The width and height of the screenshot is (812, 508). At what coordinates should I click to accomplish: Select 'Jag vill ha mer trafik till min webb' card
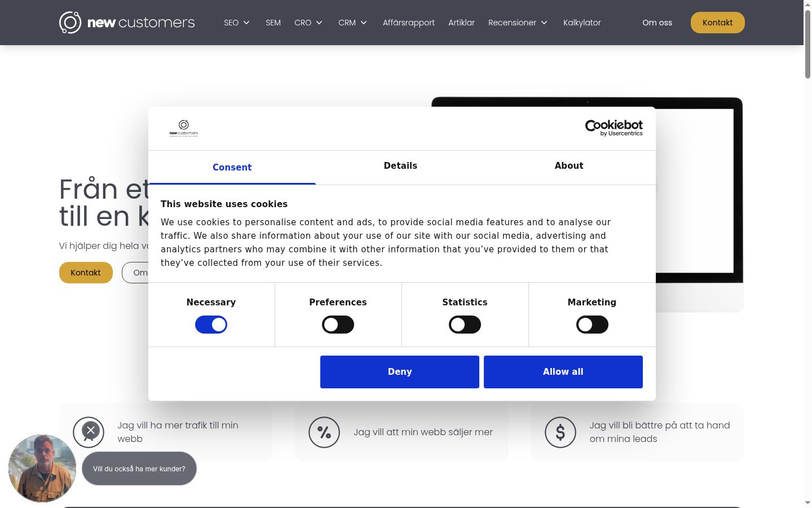[166, 432]
